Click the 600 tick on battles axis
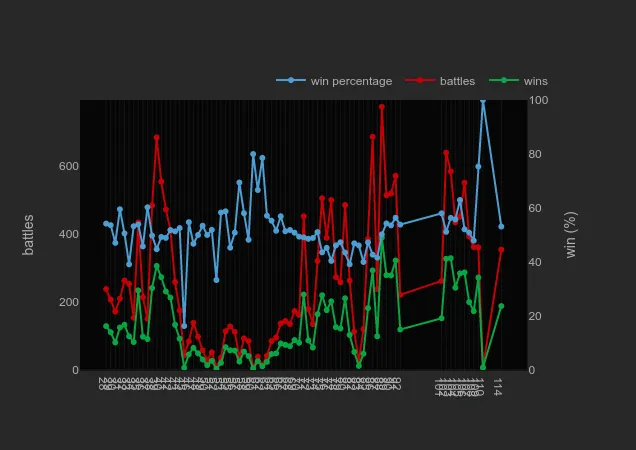Screen dimensions: 636x450 click(69, 166)
